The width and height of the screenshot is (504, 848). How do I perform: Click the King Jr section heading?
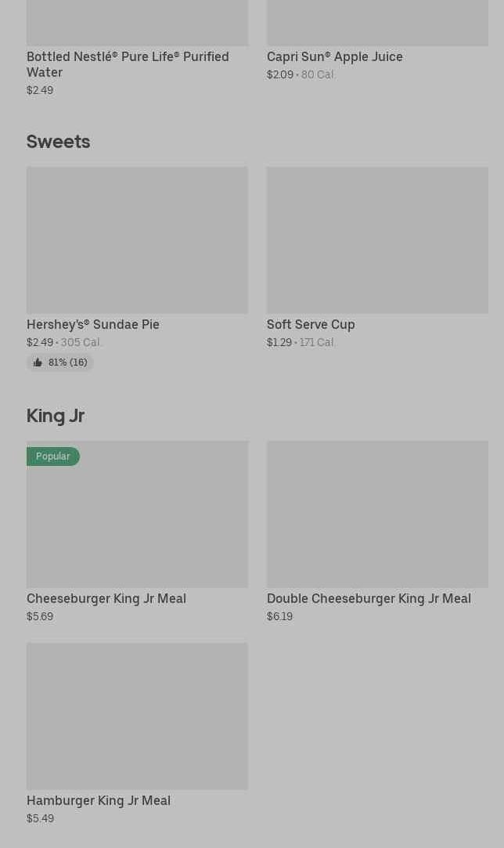[x=56, y=416]
